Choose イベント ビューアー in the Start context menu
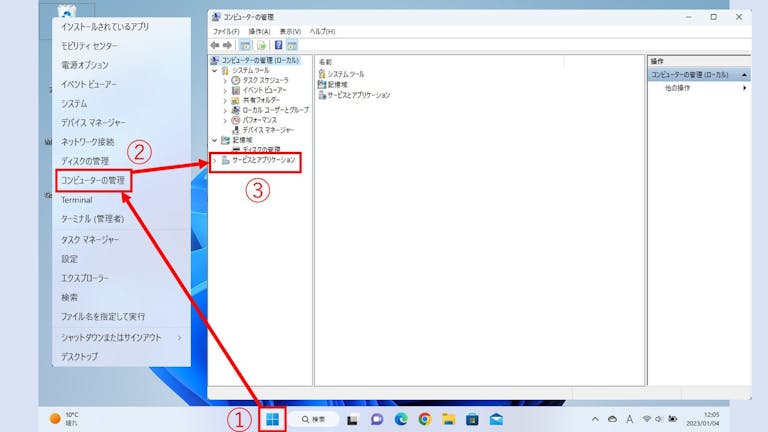 click(x=89, y=84)
